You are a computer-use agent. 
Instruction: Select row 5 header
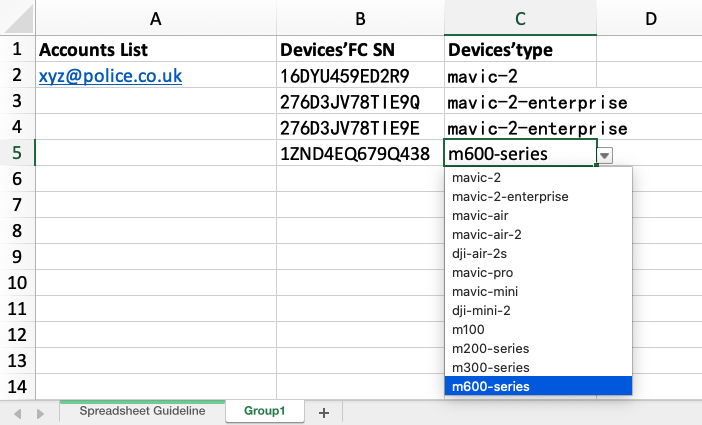tap(17, 153)
